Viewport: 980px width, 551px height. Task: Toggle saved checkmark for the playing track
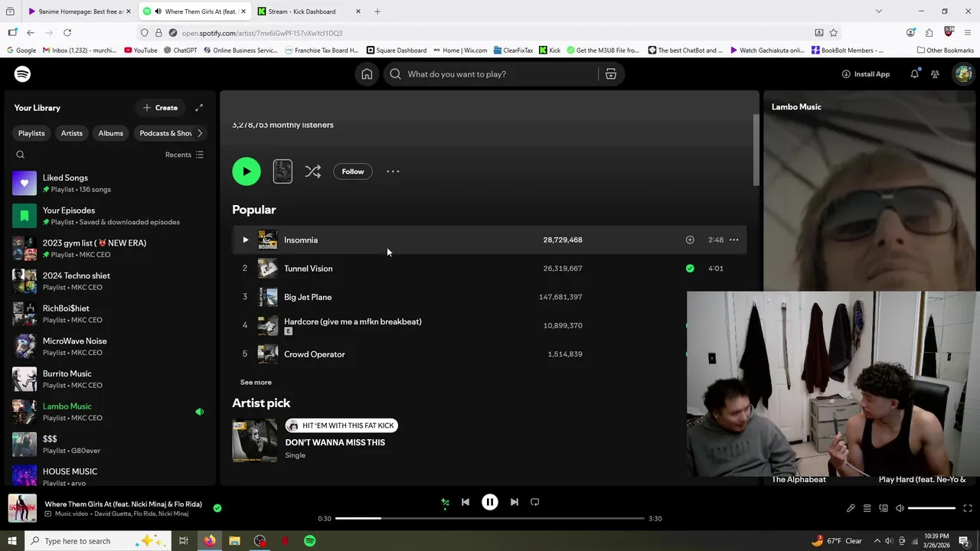tap(217, 507)
